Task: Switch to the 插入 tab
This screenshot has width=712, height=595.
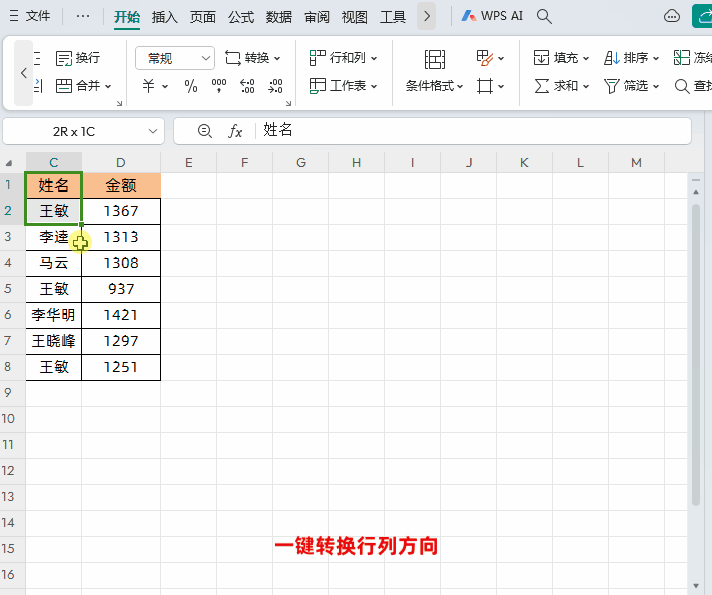Action: (164, 17)
